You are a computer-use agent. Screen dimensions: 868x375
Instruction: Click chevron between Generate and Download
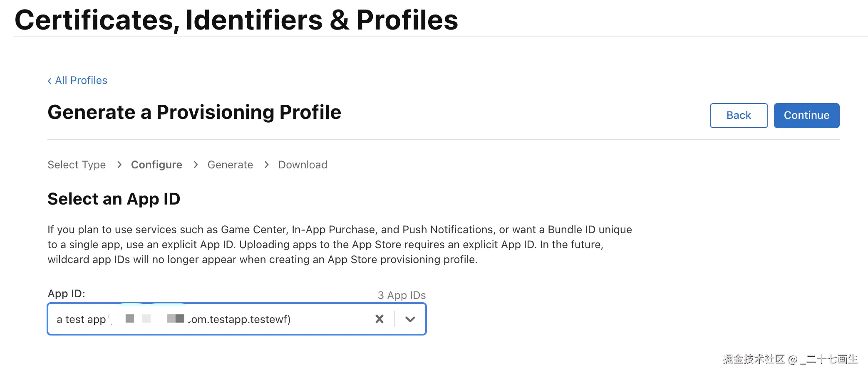pos(267,165)
